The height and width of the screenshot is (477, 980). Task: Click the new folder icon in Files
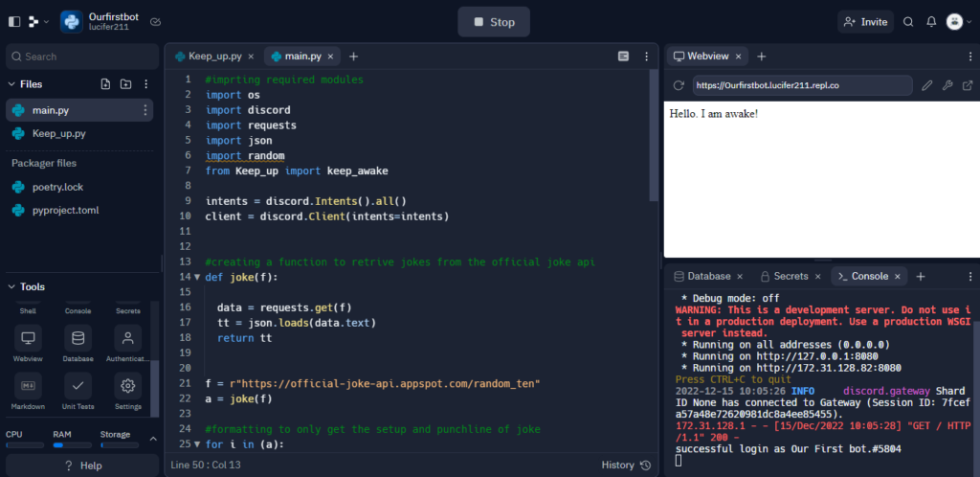(125, 84)
